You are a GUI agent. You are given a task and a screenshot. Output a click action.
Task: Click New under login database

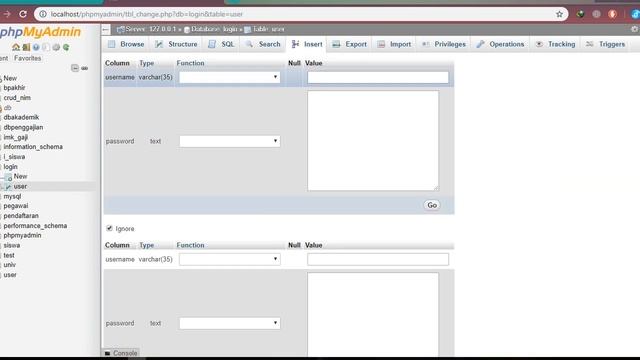pyautogui.click(x=20, y=176)
